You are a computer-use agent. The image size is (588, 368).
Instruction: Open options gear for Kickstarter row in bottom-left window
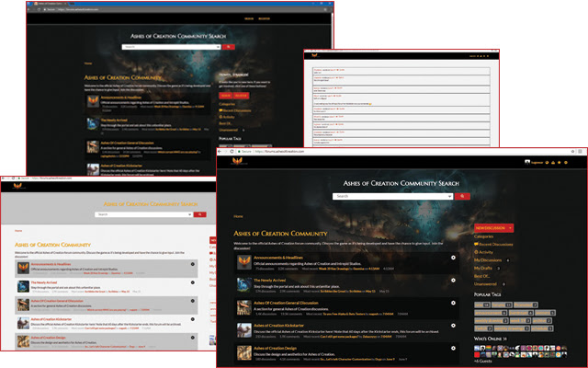193,319
